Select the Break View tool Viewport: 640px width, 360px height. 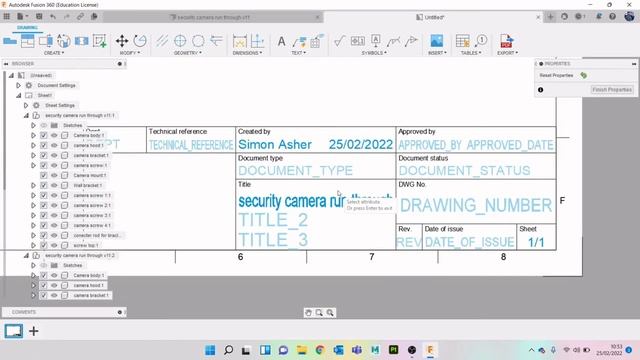click(82, 41)
